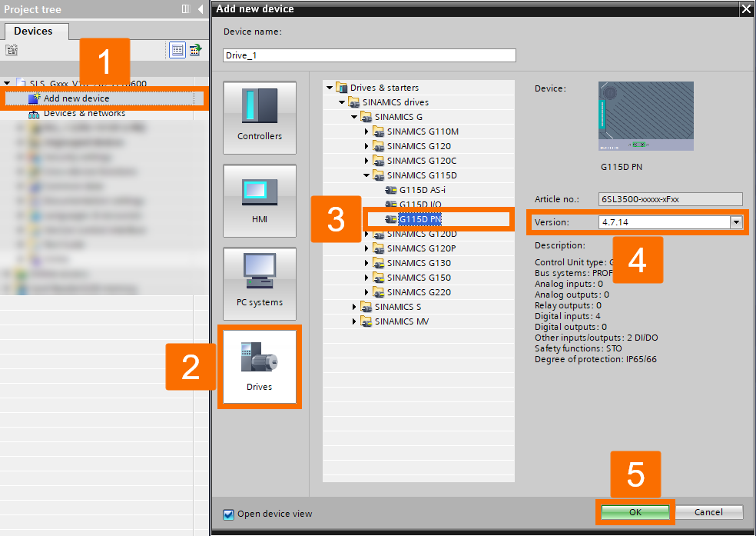Click the Device name input field
Screen dimensions: 756x536
tap(370, 55)
